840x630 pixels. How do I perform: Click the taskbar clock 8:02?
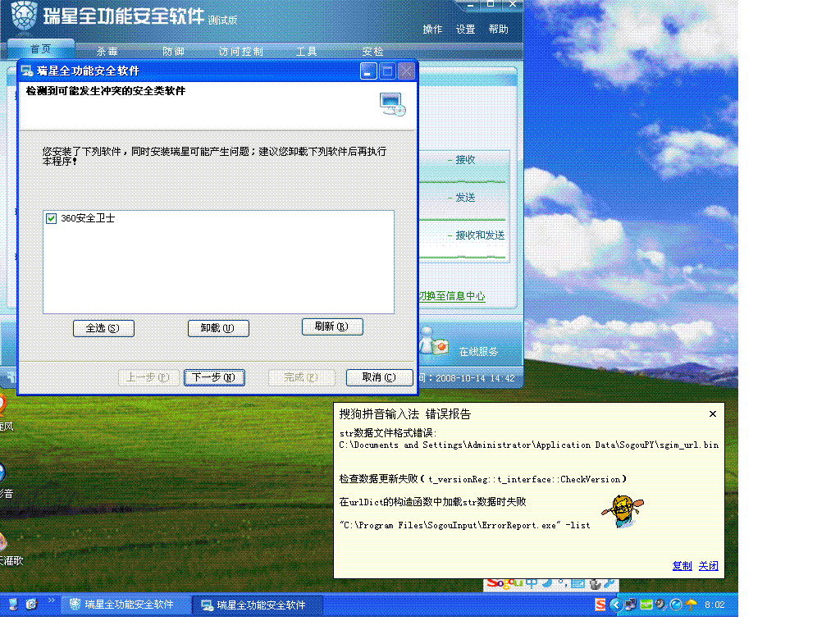pyautogui.click(x=714, y=605)
